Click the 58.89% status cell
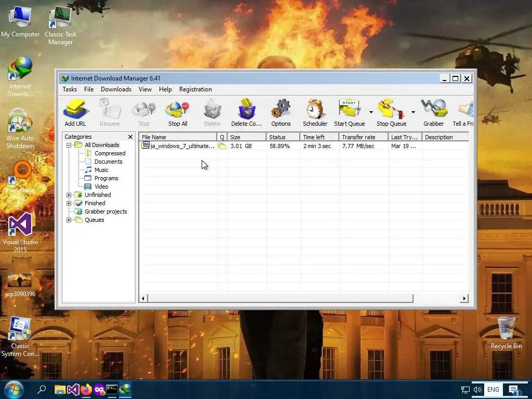Viewport: 532px width, 399px height. [x=280, y=146]
